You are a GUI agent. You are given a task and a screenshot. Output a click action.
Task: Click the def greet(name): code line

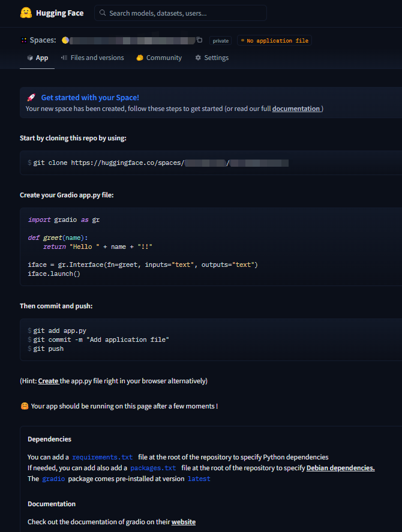pos(58,238)
